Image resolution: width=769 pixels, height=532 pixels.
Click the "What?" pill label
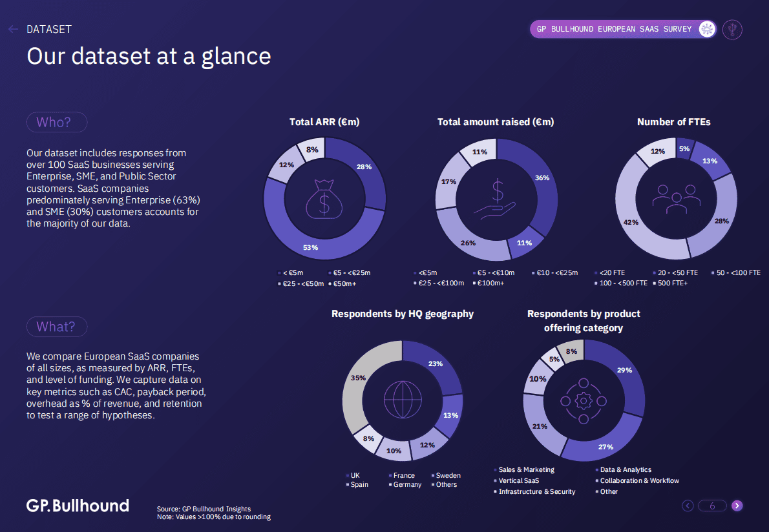click(57, 327)
